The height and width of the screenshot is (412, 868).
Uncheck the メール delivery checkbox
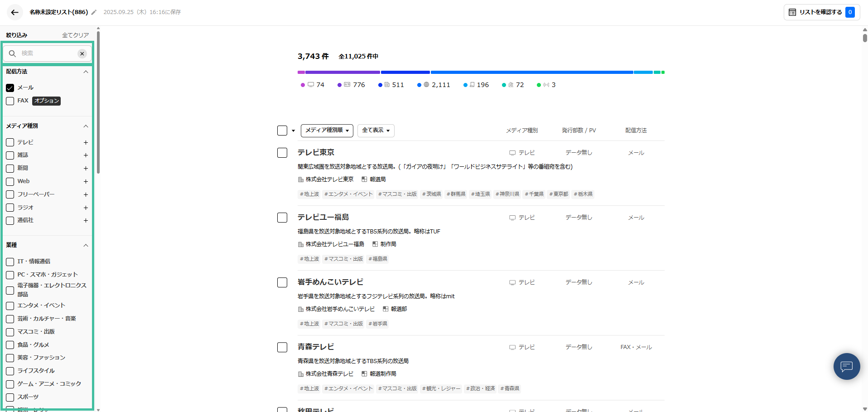(10, 87)
